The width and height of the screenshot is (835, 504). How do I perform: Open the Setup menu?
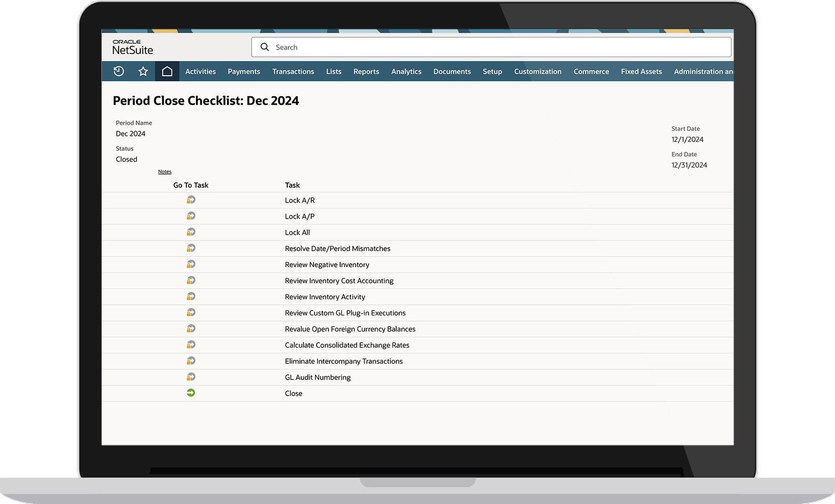tap(493, 71)
